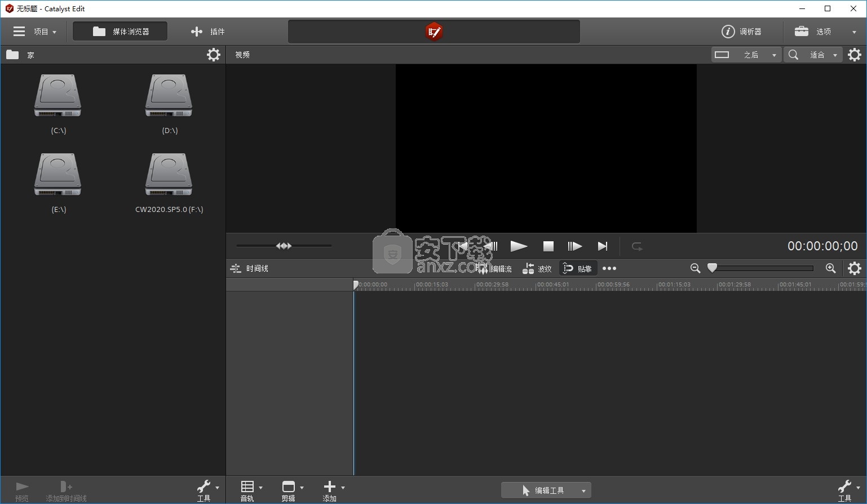Select the D:\ drive

pos(169,104)
